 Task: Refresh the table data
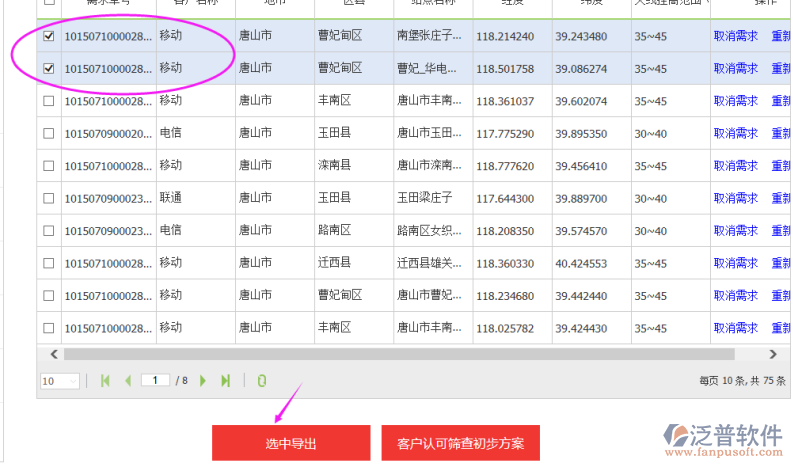pos(262,381)
